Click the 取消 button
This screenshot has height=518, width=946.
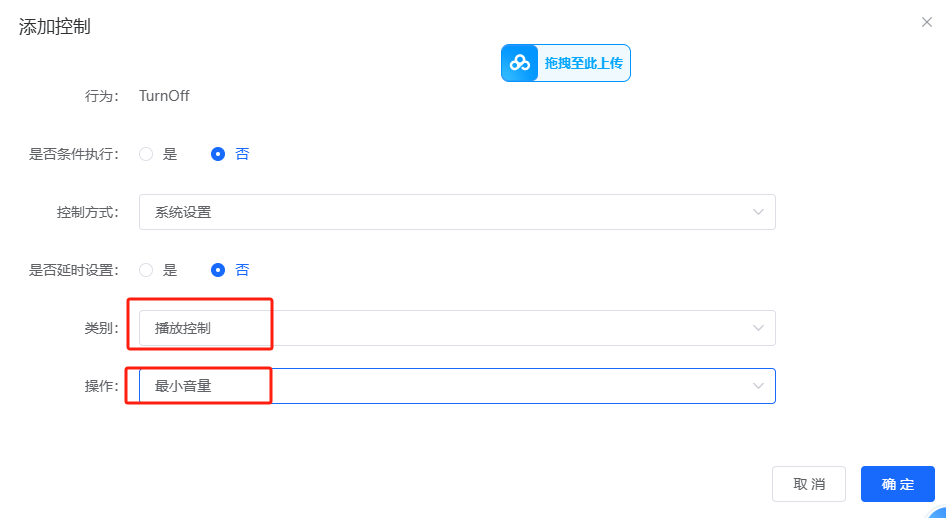pos(809,484)
